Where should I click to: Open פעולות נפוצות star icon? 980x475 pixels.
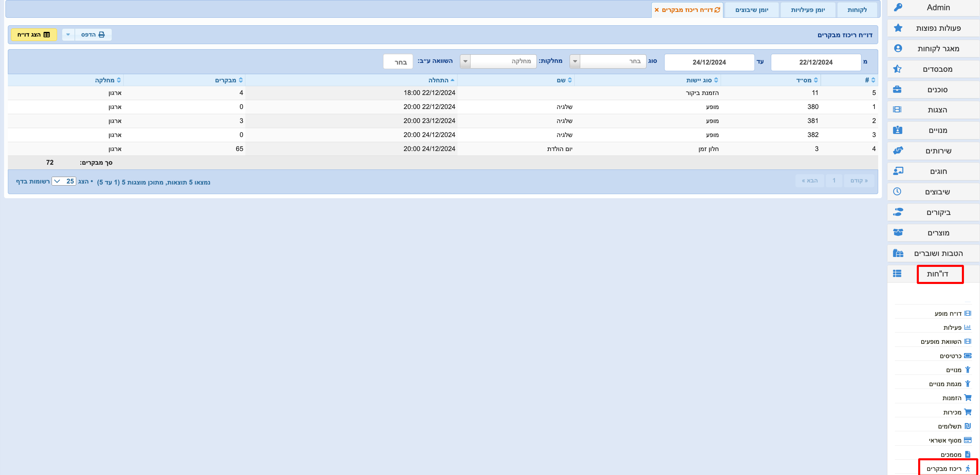(x=898, y=28)
